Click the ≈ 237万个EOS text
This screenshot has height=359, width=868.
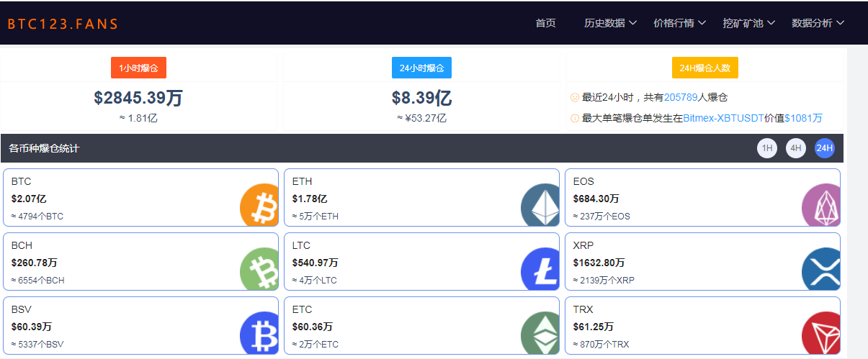tap(601, 216)
